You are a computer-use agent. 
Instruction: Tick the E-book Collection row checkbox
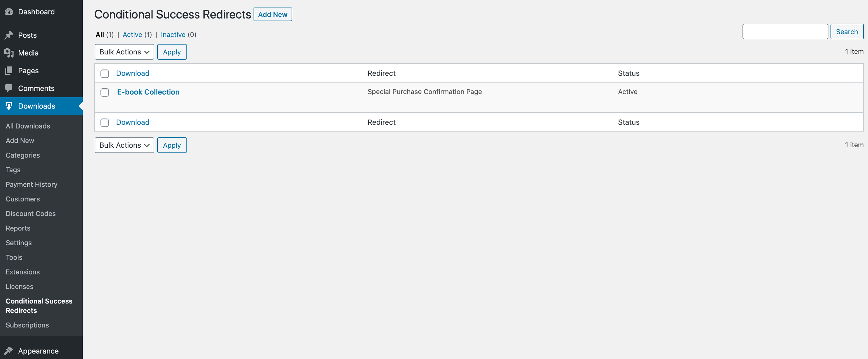click(105, 92)
